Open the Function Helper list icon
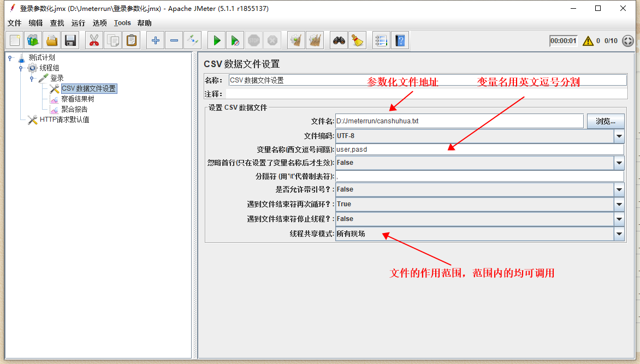640x364 pixels. click(381, 40)
